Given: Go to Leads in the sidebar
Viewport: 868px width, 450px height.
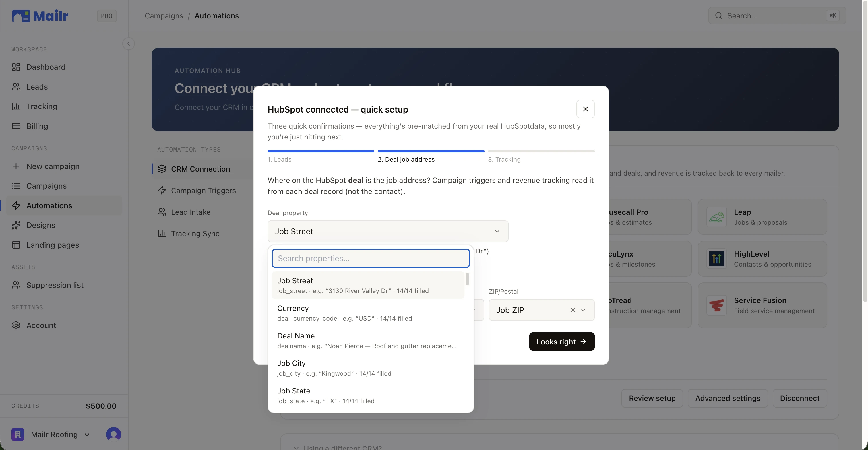Looking at the screenshot, I should [64, 87].
